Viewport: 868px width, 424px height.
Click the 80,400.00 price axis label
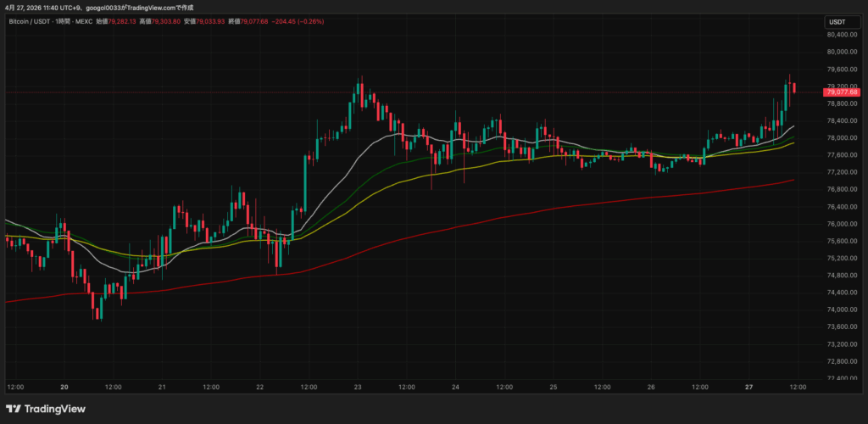pos(838,34)
